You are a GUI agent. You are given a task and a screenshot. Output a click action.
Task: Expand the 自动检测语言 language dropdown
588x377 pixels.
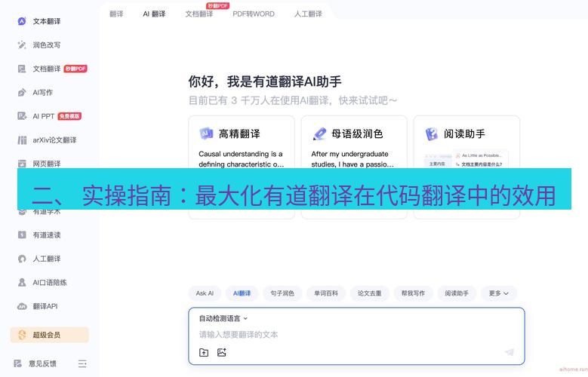[223, 318]
